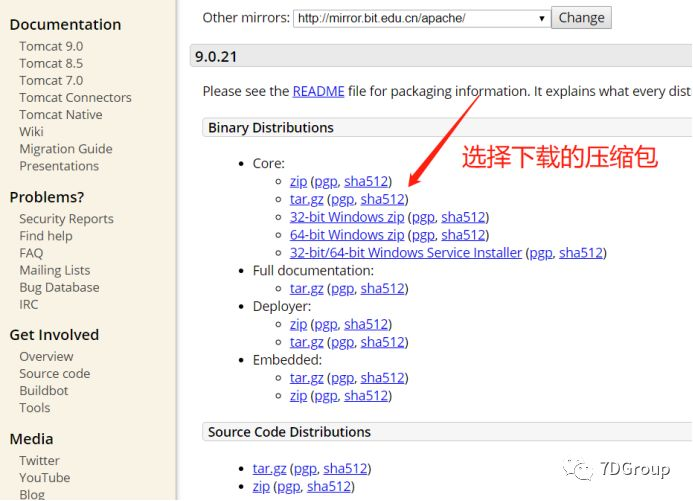This screenshot has width=693, height=501.
Task: Open the IRC sidebar link
Action: pyautogui.click(x=28, y=305)
